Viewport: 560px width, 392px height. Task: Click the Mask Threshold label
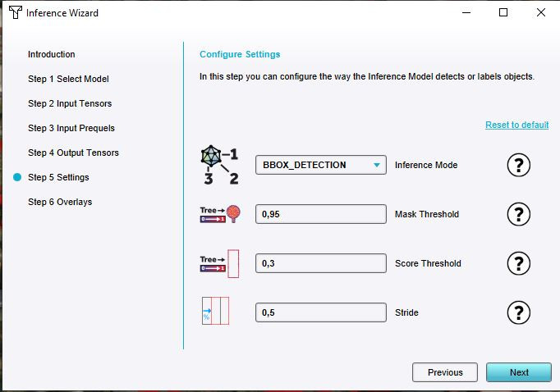tap(427, 214)
